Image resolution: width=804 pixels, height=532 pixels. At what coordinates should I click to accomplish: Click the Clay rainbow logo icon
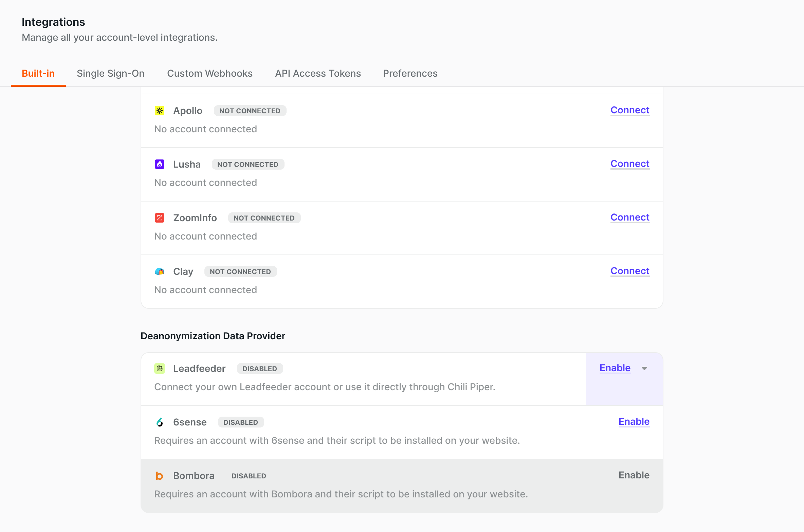160,271
